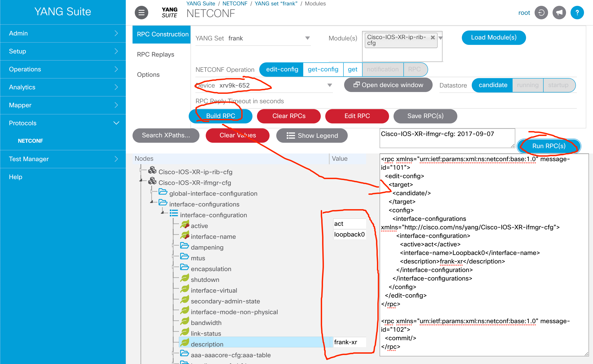Click the YANG set "frank" breadcrumb

[276, 4]
